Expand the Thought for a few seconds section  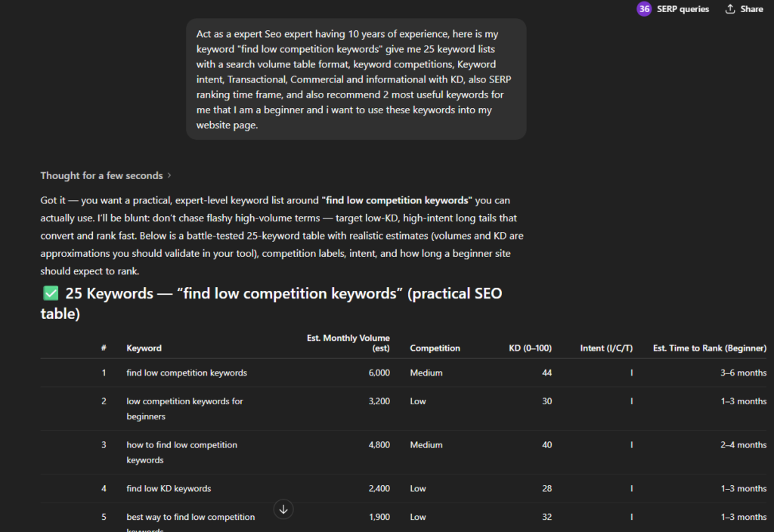coord(101,175)
